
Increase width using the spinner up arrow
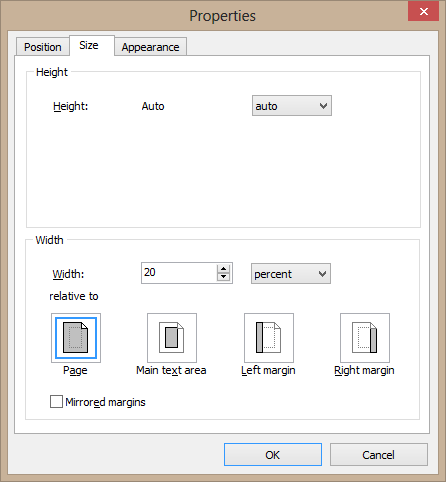click(x=223, y=269)
